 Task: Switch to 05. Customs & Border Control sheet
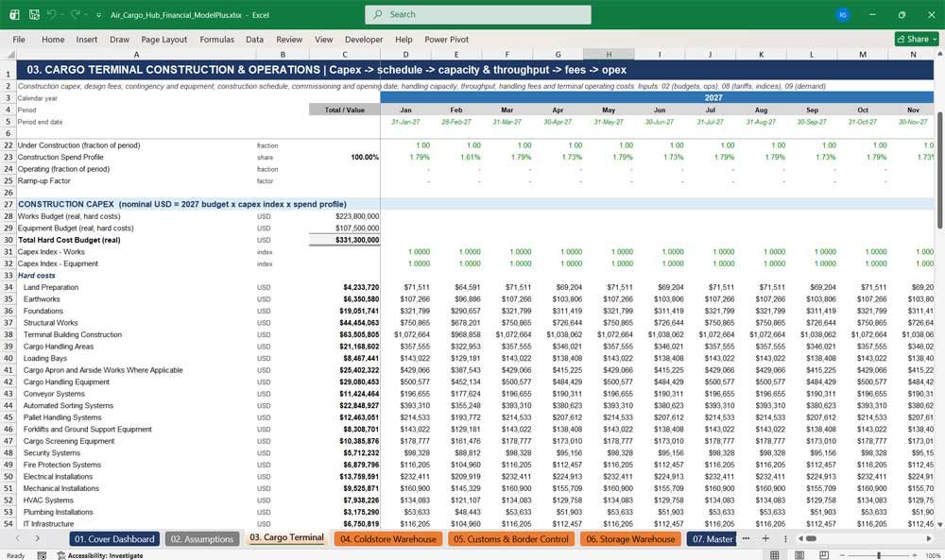pyautogui.click(x=511, y=539)
